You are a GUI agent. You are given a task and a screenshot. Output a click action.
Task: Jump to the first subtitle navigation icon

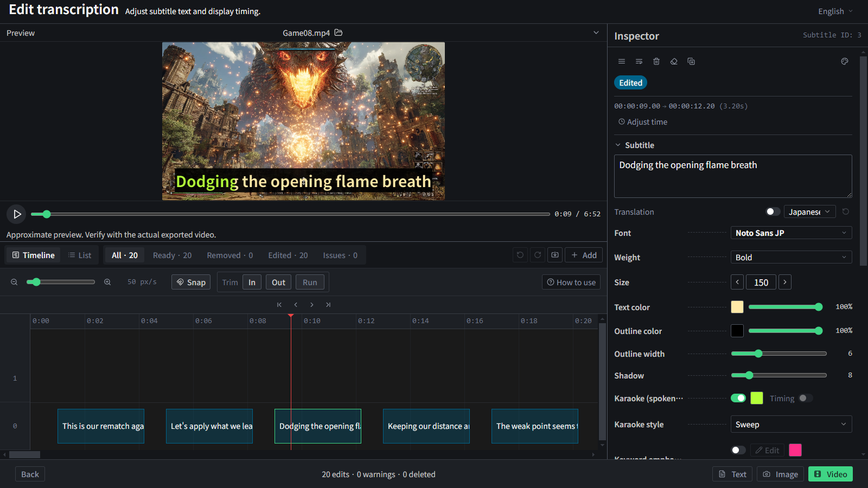pyautogui.click(x=279, y=305)
